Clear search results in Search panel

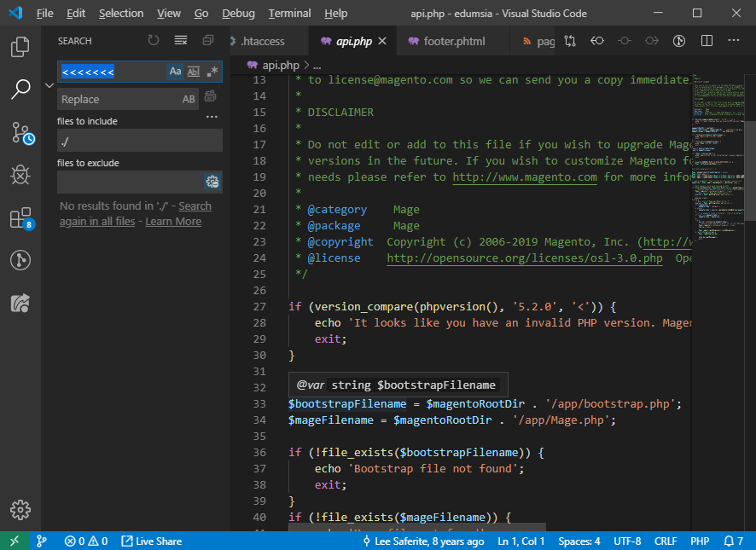pos(180,40)
